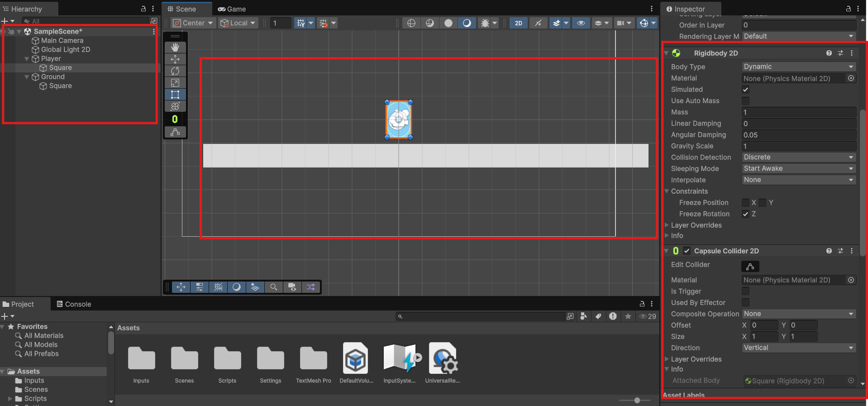This screenshot has height=406, width=868.
Task: Open Capsule Collider 2D presets icon
Action: [x=840, y=251]
